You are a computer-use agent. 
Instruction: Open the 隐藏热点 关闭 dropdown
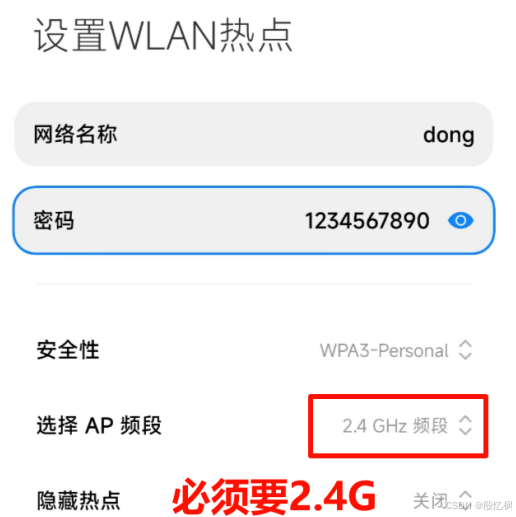(x=442, y=500)
